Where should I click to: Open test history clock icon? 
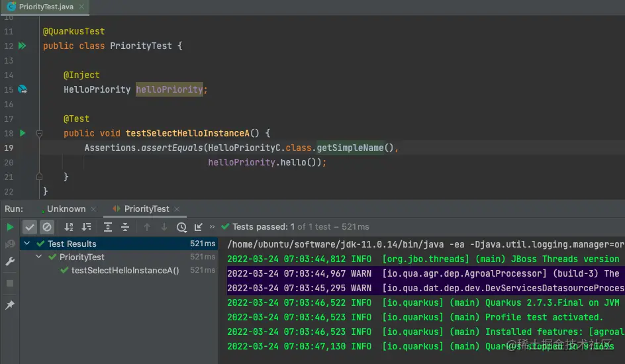181,227
